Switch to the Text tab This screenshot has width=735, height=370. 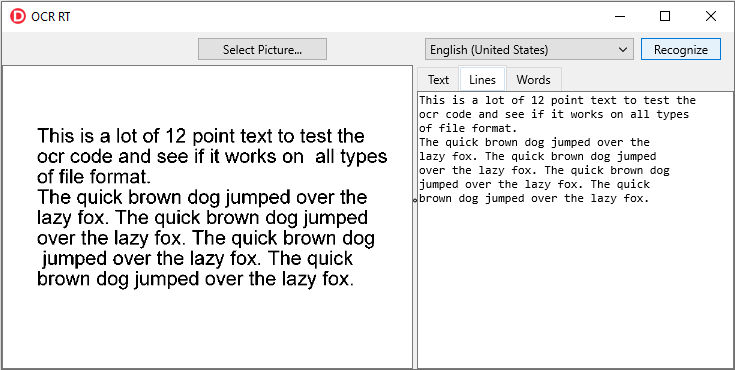click(x=438, y=80)
